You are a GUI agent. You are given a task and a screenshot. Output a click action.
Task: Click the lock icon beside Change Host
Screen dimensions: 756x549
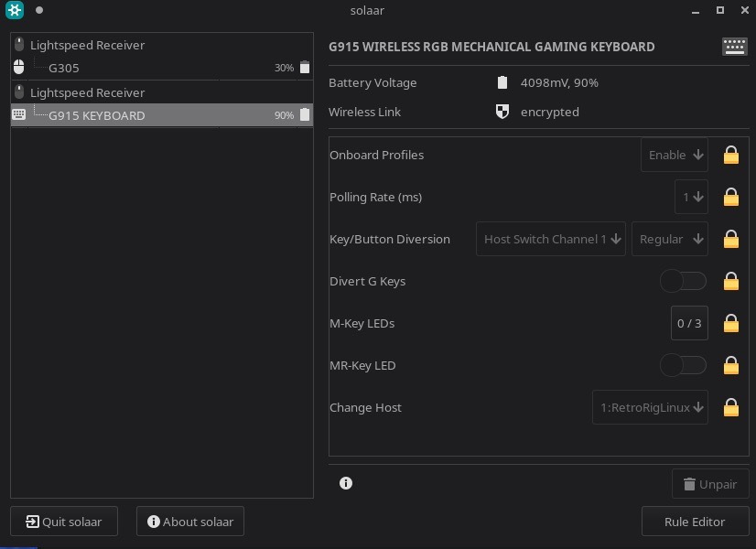click(x=730, y=407)
